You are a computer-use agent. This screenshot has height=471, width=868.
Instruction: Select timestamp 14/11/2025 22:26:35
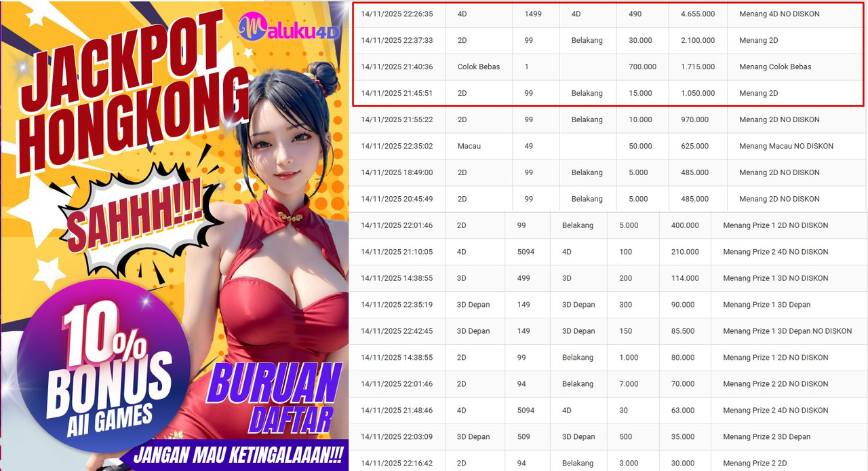pos(397,14)
